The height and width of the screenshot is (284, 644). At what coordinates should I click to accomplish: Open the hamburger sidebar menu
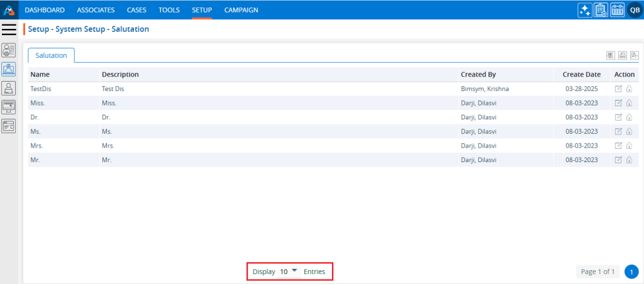tap(9, 30)
